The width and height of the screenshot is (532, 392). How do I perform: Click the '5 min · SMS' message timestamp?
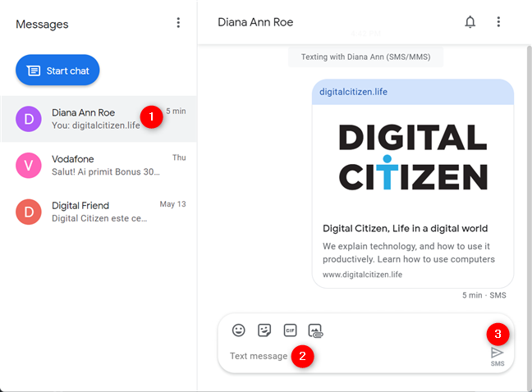tap(484, 295)
